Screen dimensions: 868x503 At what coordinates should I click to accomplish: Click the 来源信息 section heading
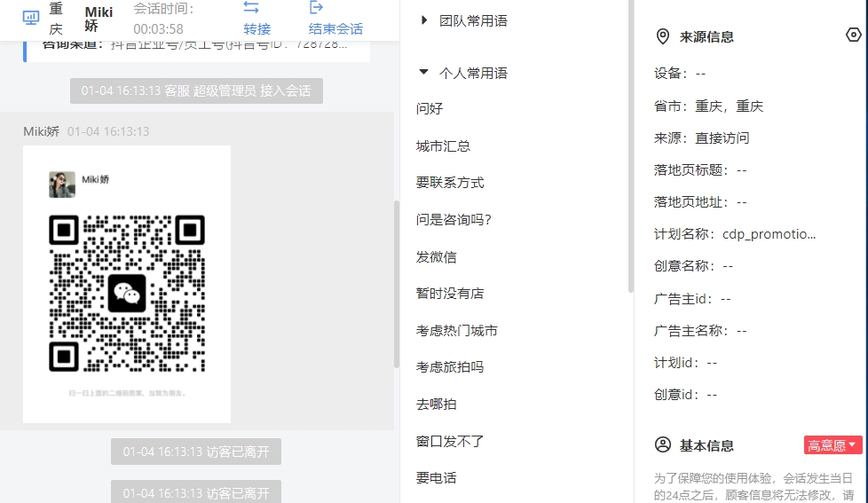click(706, 37)
